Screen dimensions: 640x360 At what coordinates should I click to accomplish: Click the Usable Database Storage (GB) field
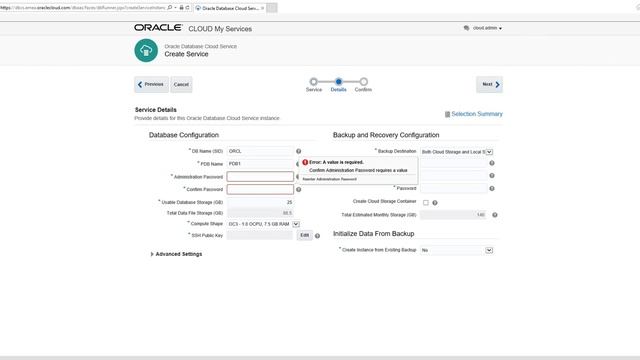tap(260, 202)
